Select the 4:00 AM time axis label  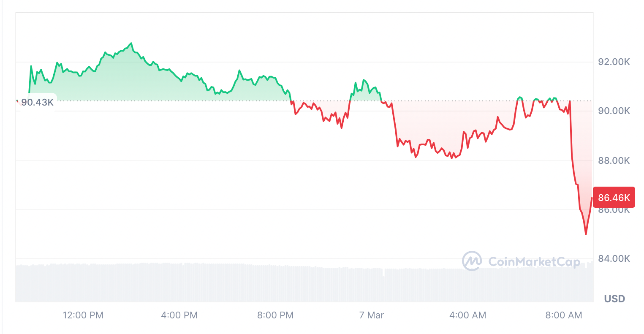tap(467, 315)
